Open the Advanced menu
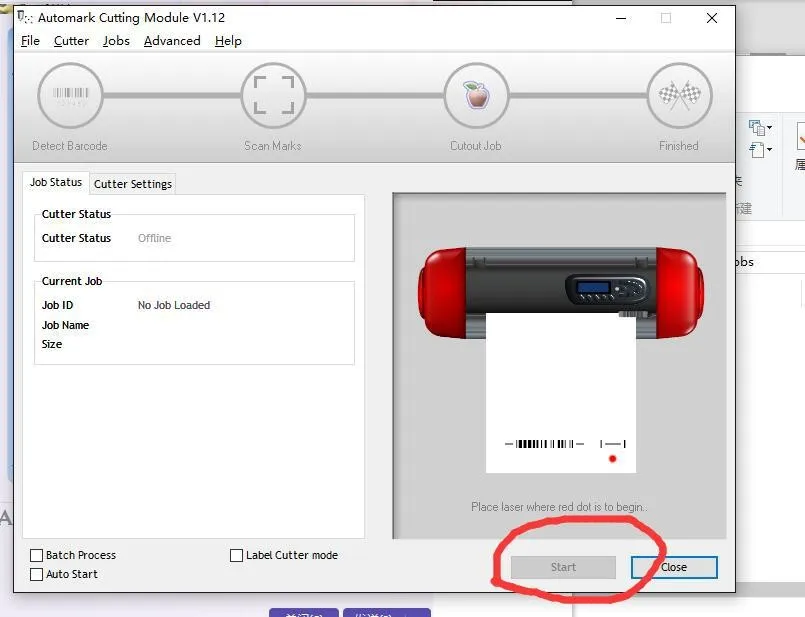Viewport: 805px width, 617px height. pos(172,41)
